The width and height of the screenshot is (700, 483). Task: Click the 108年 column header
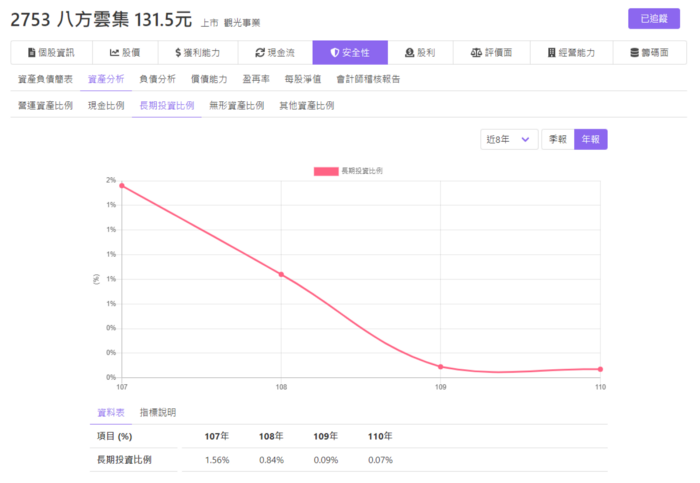(271, 436)
